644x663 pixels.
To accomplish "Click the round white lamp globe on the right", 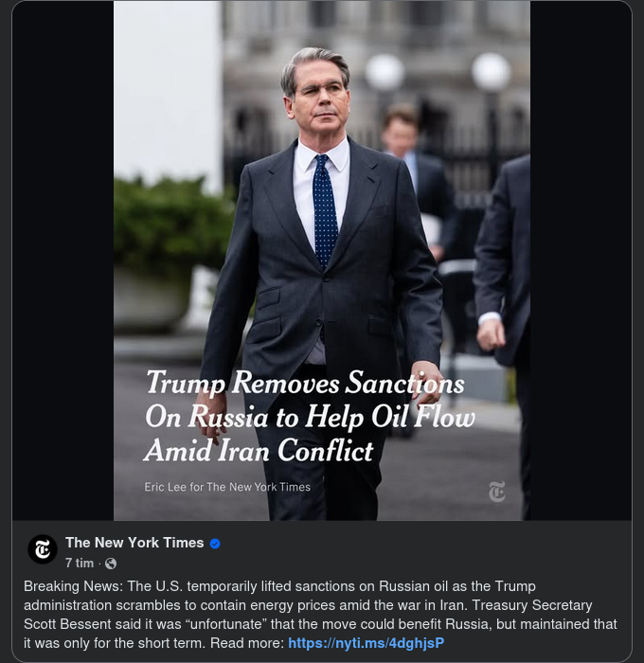I will (x=492, y=71).
